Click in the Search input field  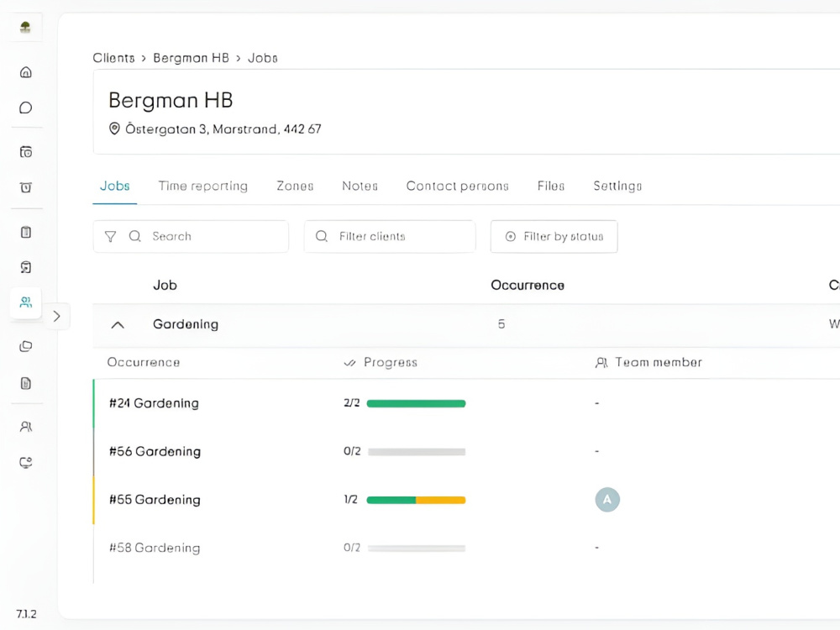click(191, 236)
